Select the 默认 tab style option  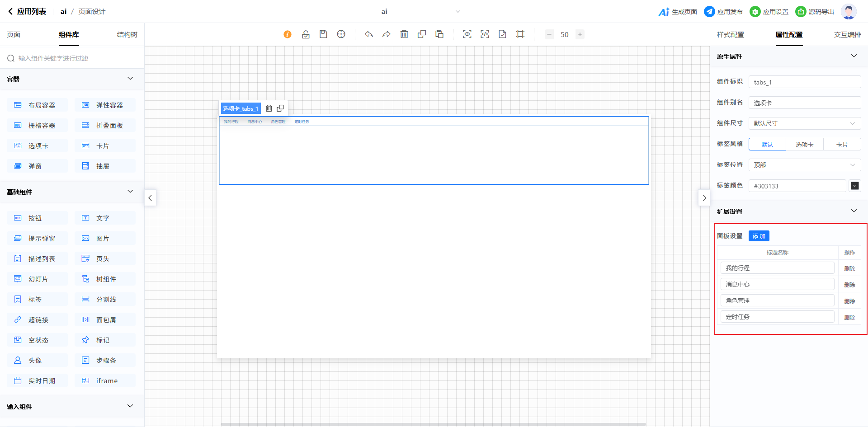tap(767, 145)
